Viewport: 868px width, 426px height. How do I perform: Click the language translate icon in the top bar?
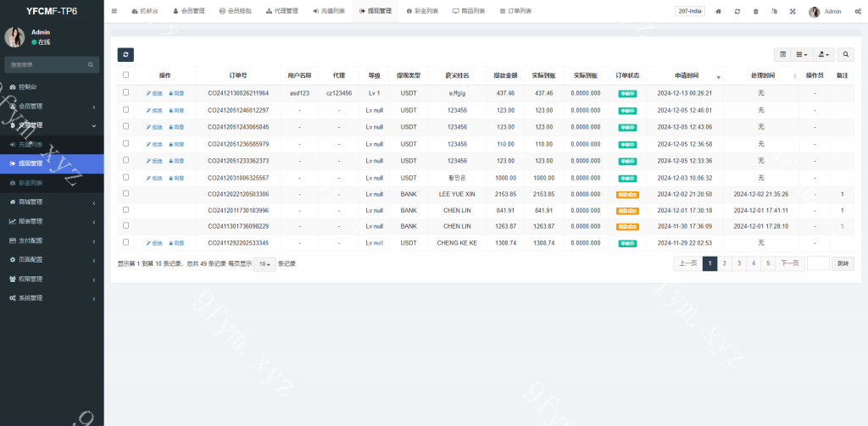tap(775, 11)
